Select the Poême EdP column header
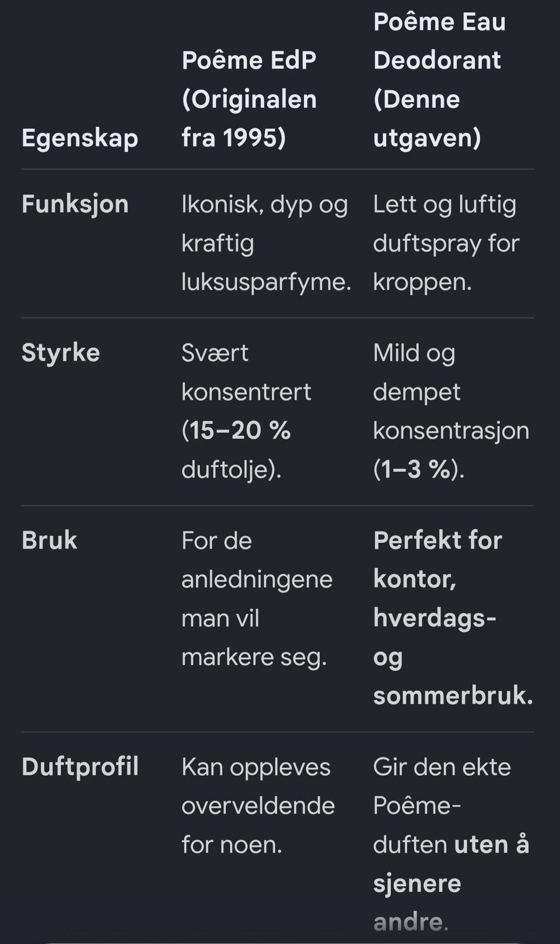Viewport: 560px width, 944px height. (x=249, y=99)
